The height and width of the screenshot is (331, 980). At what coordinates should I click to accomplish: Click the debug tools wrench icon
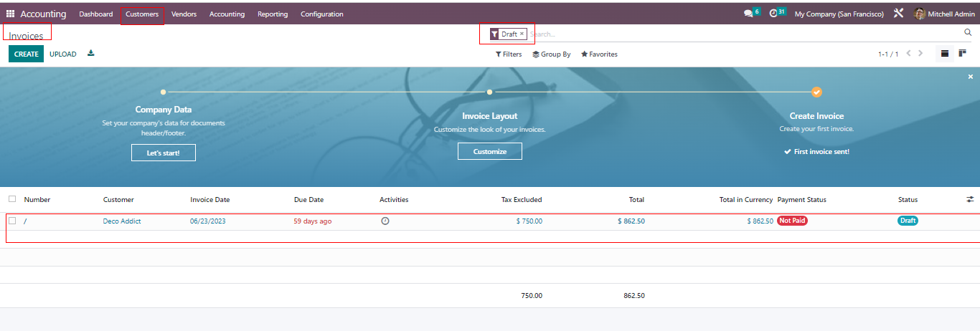point(898,14)
